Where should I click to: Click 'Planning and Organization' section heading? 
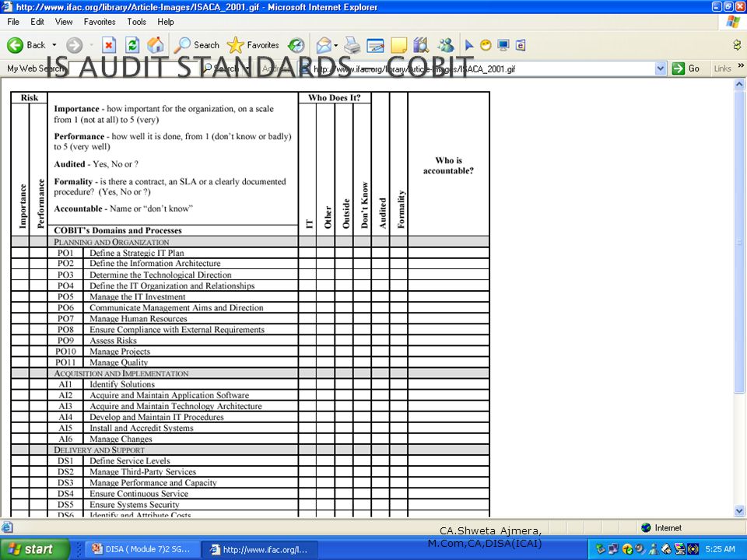[111, 242]
